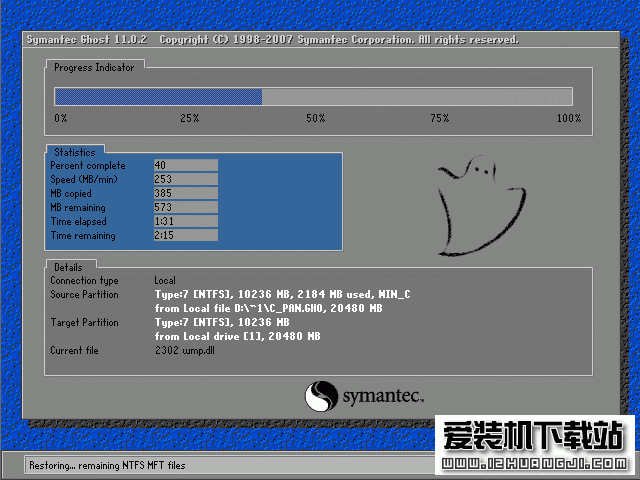Click the 50% progress marker
The width and height of the screenshot is (640, 480).
[316, 118]
